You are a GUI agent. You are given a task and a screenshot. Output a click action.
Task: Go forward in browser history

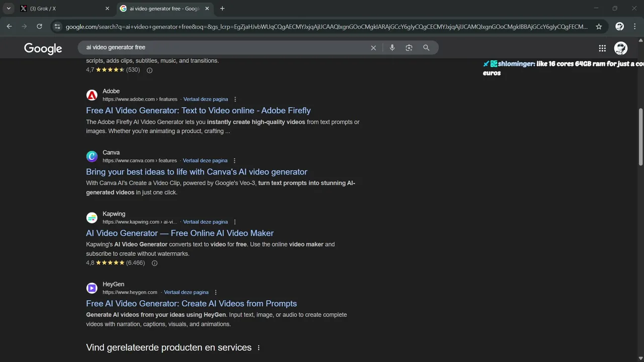point(24,27)
